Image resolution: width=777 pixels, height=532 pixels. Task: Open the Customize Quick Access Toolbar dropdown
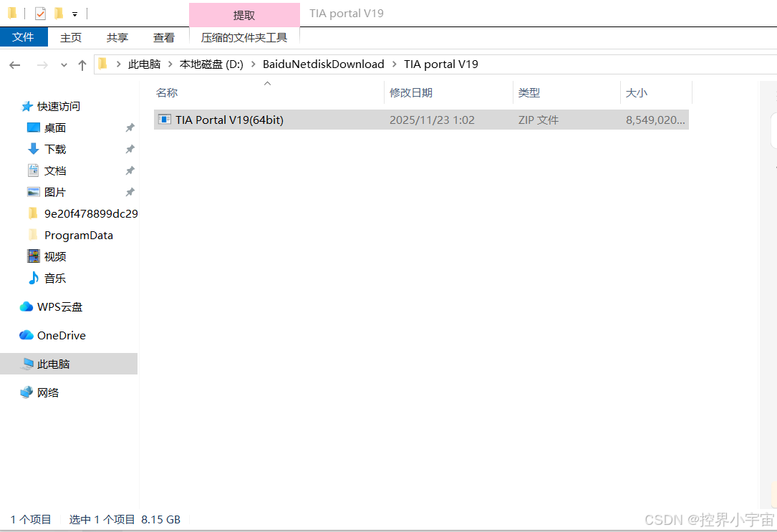[74, 14]
